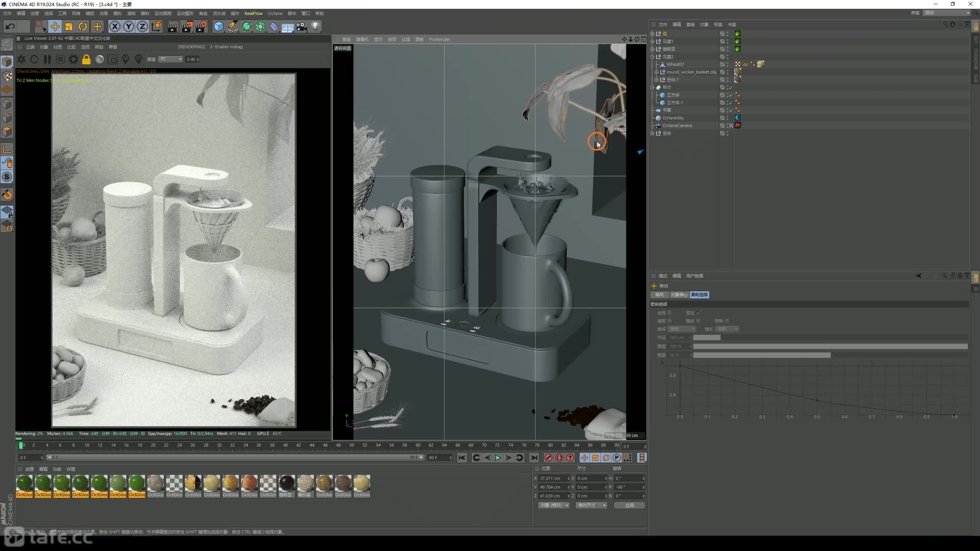Switch to 柔和选择 tab
The image size is (980, 551).
coord(699,295)
